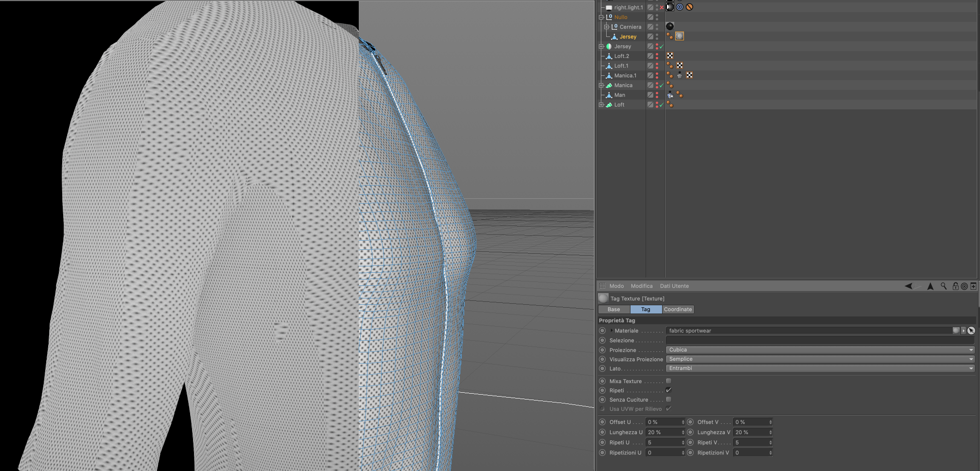The width and height of the screenshot is (980, 471).
Task: Click the Offset V keyframe circle
Action: (690, 422)
